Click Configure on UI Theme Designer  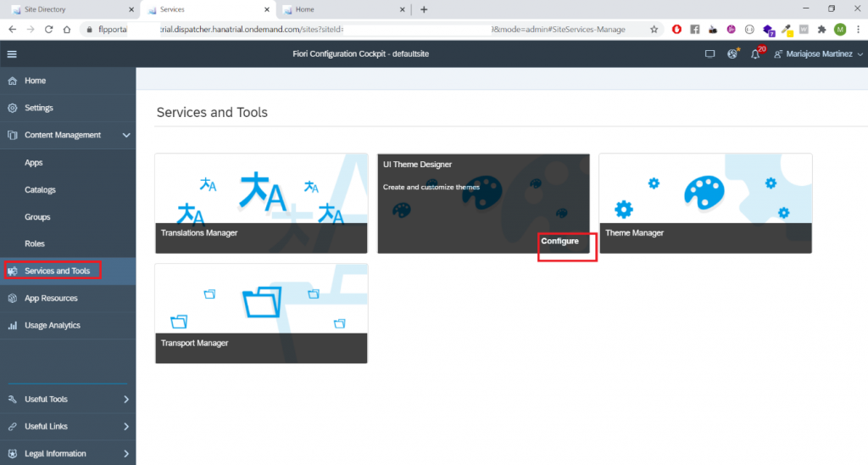559,241
